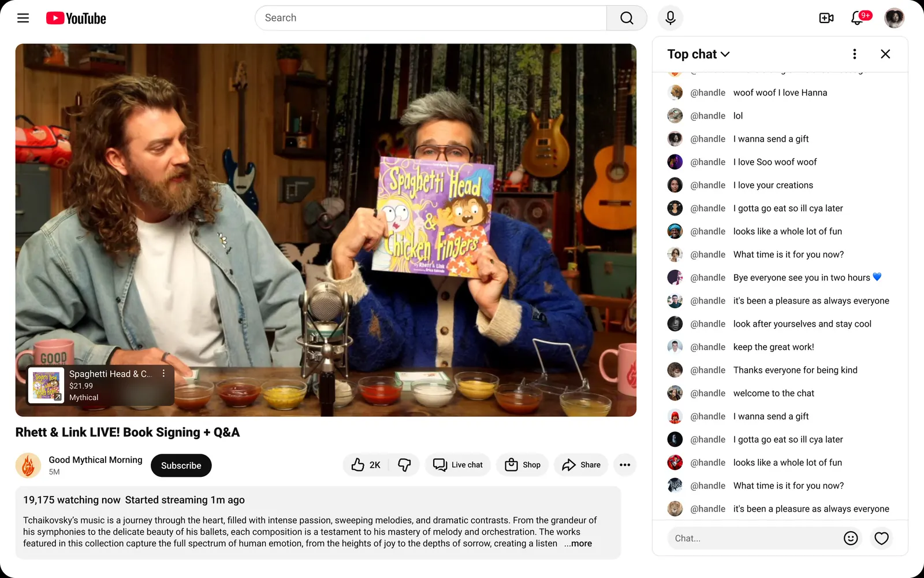Screen dimensions: 924x578
Task: Click avatar beside 'keep the great work!'
Action: click(x=675, y=347)
